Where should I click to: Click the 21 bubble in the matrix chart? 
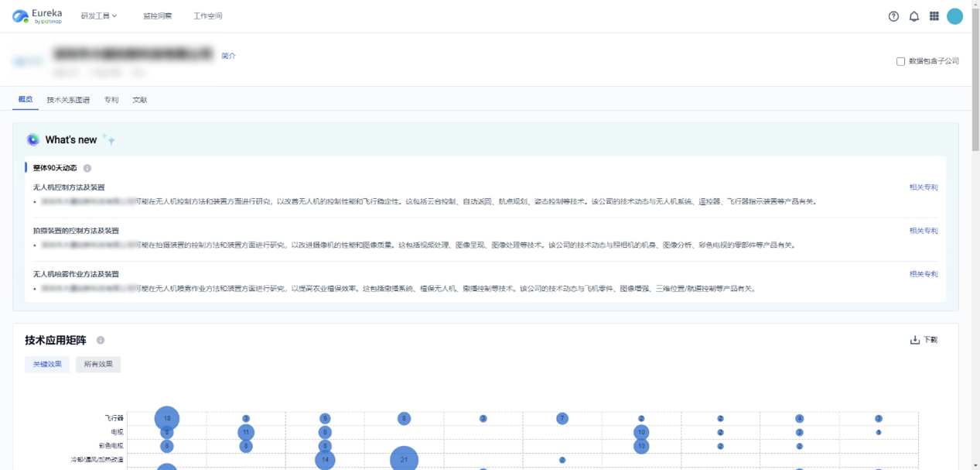pos(403,459)
